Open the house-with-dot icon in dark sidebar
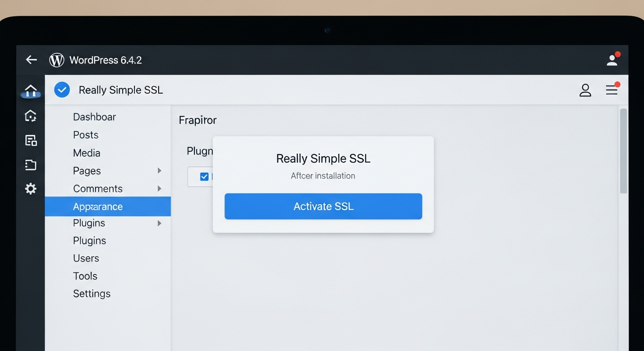The width and height of the screenshot is (644, 351). [31, 116]
